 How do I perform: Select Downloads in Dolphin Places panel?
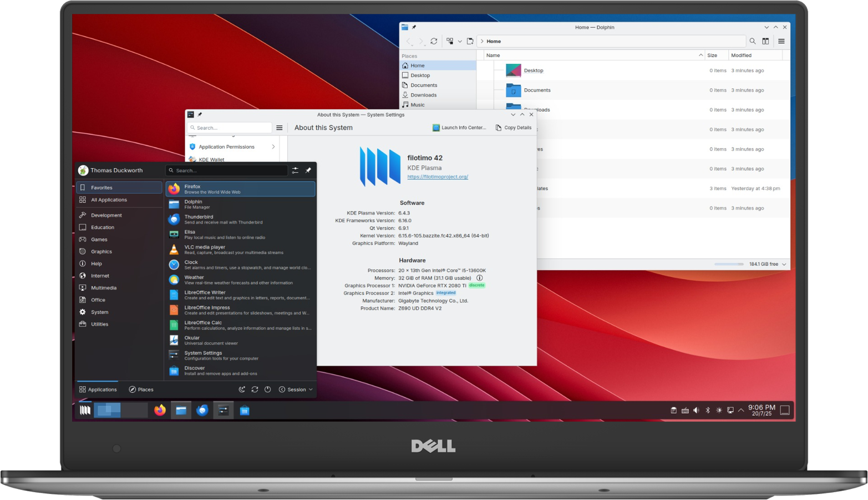tap(438, 95)
